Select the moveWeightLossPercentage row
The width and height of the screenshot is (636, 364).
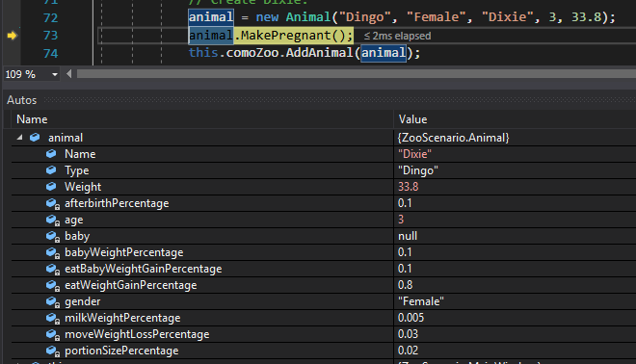coord(324,334)
